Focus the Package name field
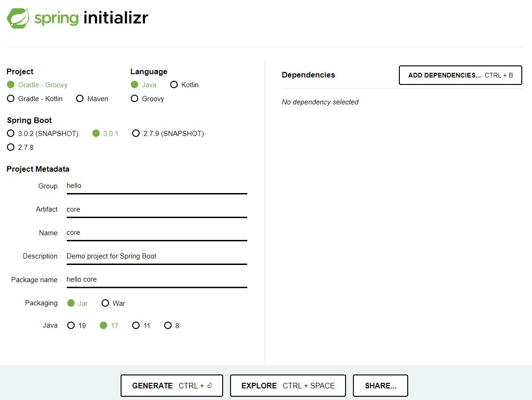This screenshot has height=400, width=532. (x=157, y=280)
